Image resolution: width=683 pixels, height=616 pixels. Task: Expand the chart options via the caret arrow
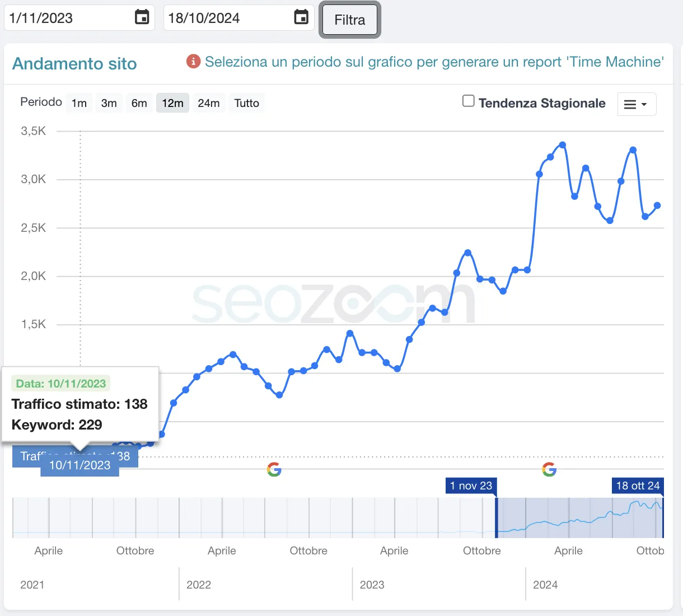(x=644, y=105)
